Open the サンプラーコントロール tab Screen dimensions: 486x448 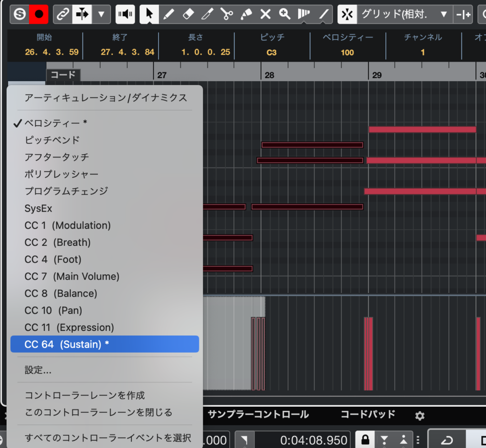click(x=258, y=414)
